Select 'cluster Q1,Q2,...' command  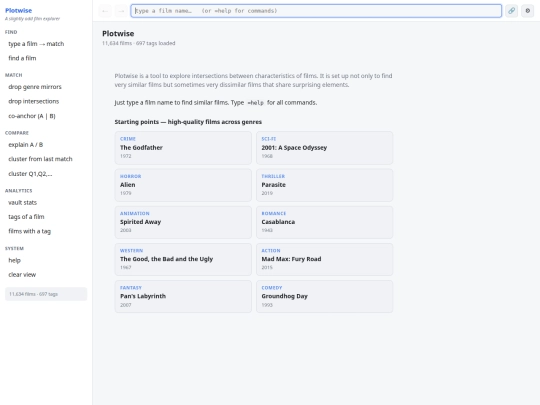(46, 174)
